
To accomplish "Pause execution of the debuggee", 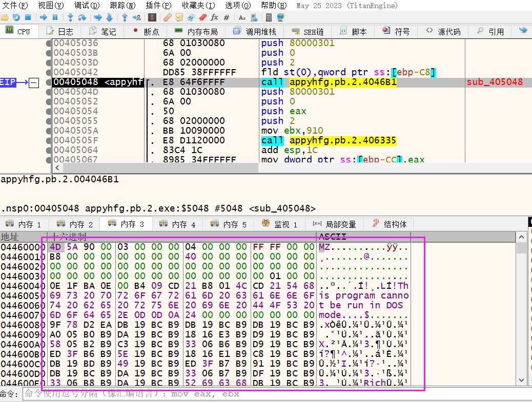I will (55, 17).
